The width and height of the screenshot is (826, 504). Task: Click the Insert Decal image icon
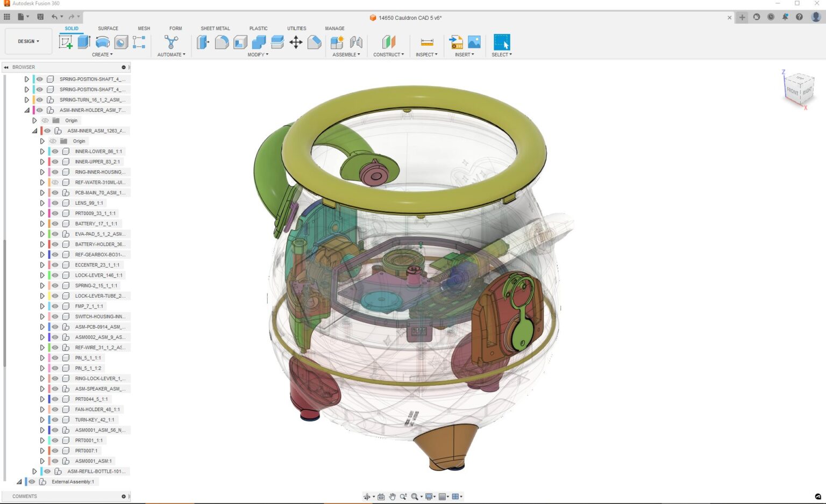click(474, 42)
